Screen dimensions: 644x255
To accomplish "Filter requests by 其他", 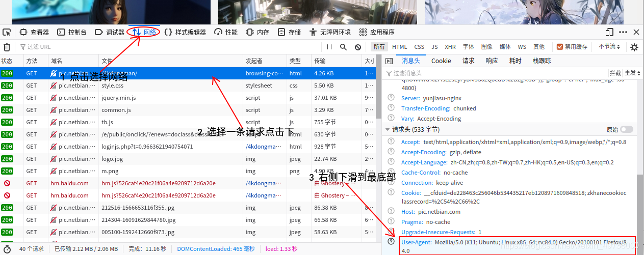I will click(x=539, y=47).
